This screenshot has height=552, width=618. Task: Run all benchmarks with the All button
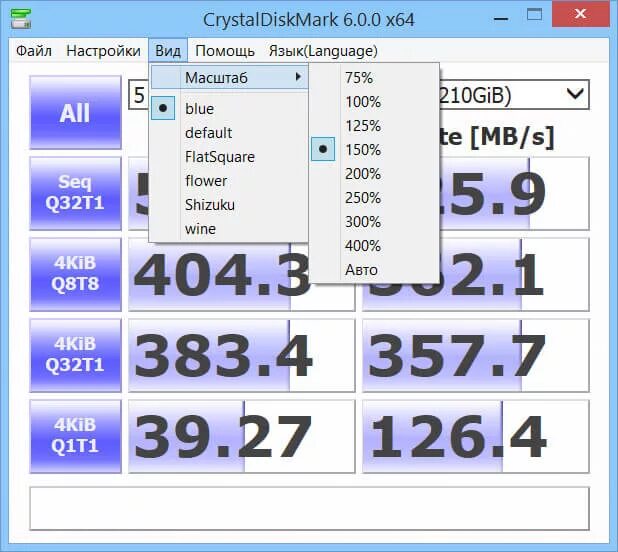pyautogui.click(x=75, y=112)
